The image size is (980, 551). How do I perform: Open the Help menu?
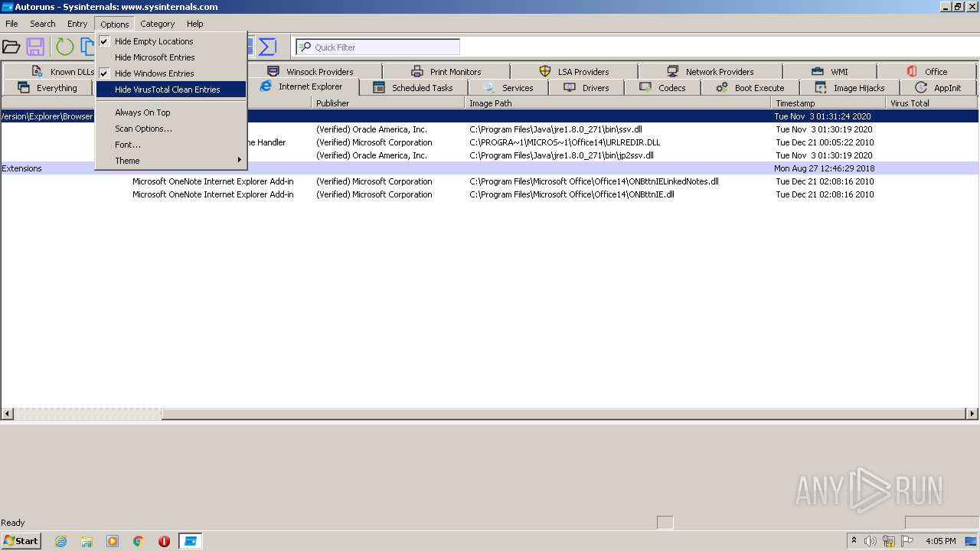tap(195, 24)
